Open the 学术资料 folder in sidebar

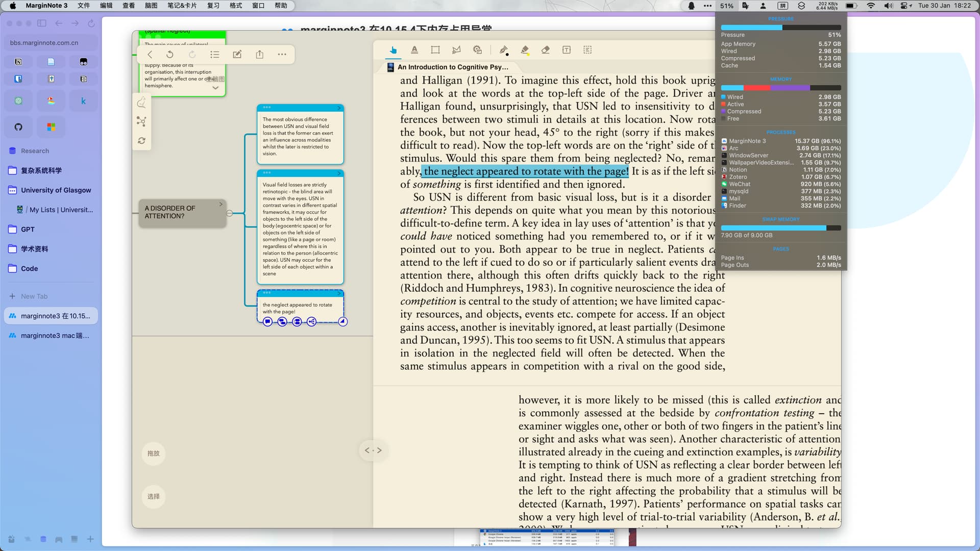51,249
